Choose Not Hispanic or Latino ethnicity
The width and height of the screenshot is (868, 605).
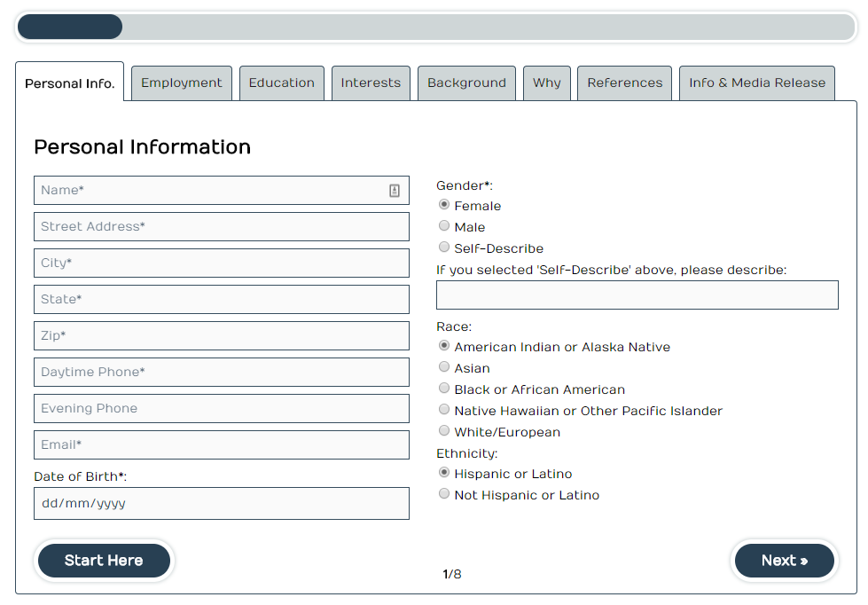[x=444, y=494]
